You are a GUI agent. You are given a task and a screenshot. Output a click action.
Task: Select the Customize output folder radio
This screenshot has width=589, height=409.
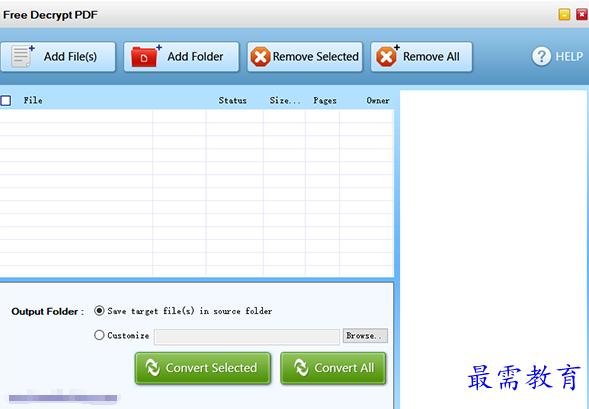tap(99, 335)
